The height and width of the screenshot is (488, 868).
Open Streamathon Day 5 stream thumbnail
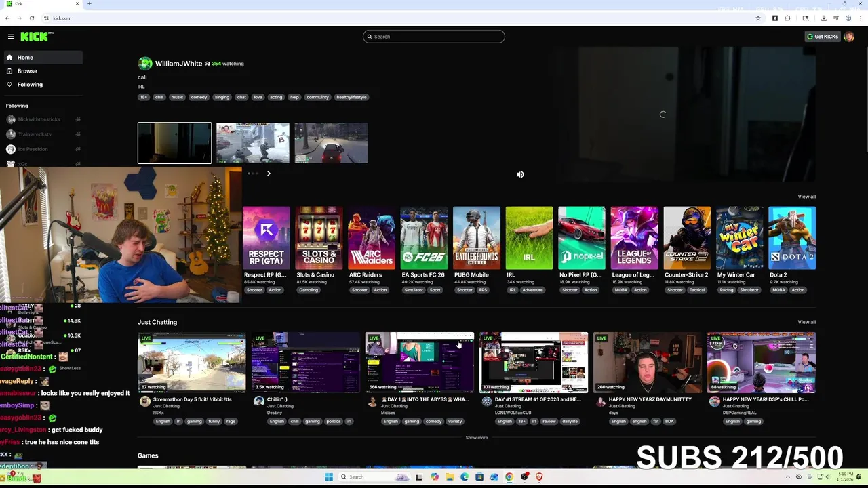tap(192, 363)
